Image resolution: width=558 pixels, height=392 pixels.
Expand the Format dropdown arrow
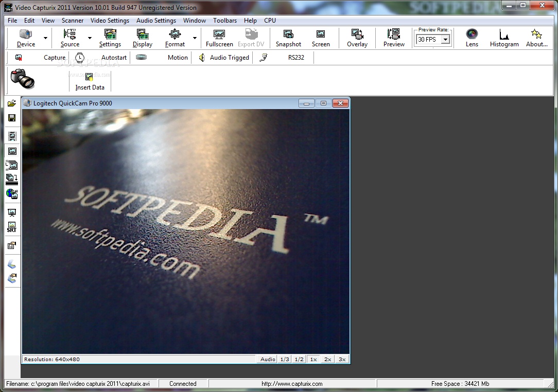click(x=195, y=38)
